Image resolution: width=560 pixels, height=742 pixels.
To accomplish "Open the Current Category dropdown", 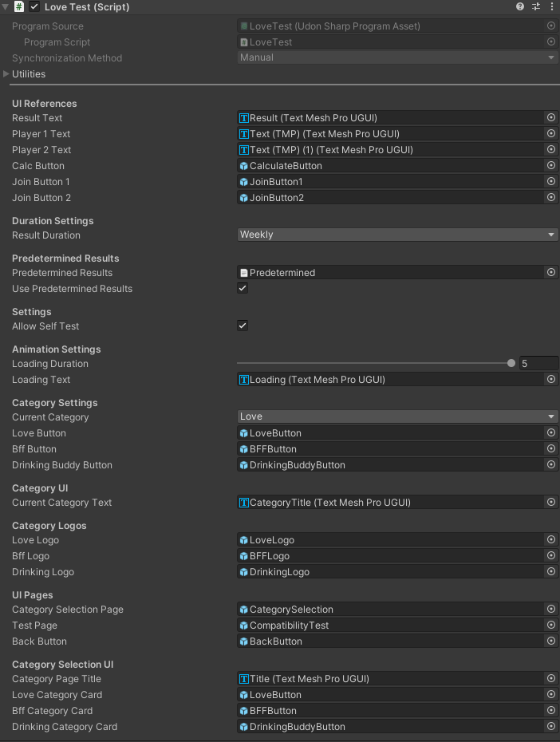I will pos(397,416).
